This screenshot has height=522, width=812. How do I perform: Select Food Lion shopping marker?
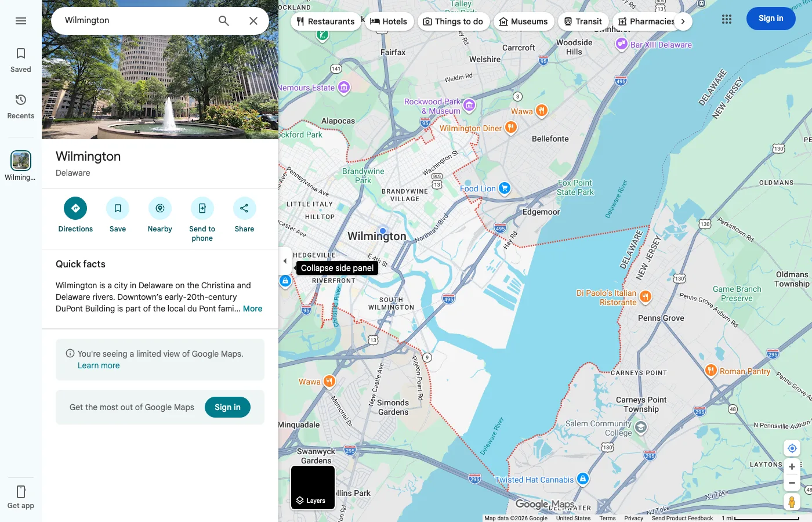click(x=504, y=188)
